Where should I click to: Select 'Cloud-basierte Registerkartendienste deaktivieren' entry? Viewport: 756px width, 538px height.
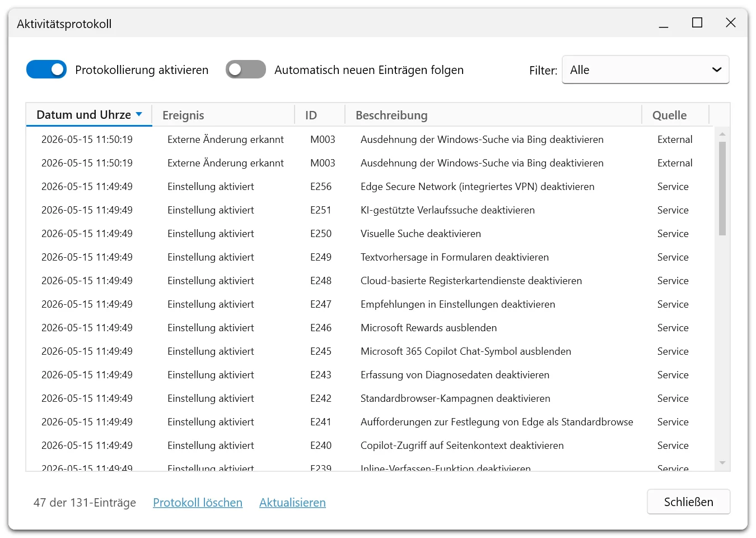click(x=471, y=281)
